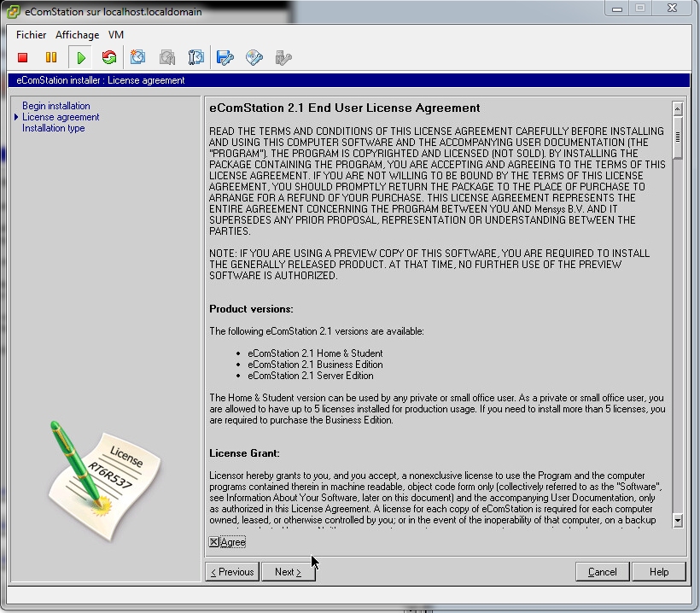Viewport: 700px width, 613px height.
Task: Take a snapshot of the VM
Action: 137,58
